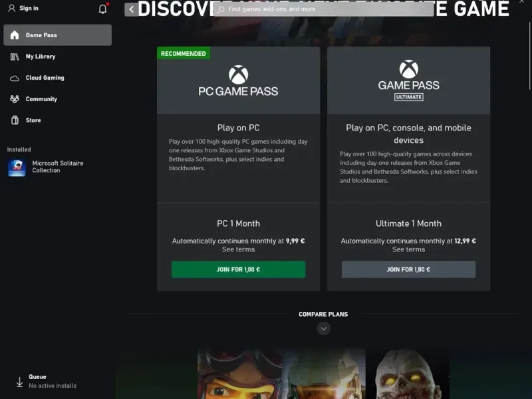Click the Microsoft Solitaire Collection title
532x399 pixels.
pyautogui.click(x=58, y=167)
